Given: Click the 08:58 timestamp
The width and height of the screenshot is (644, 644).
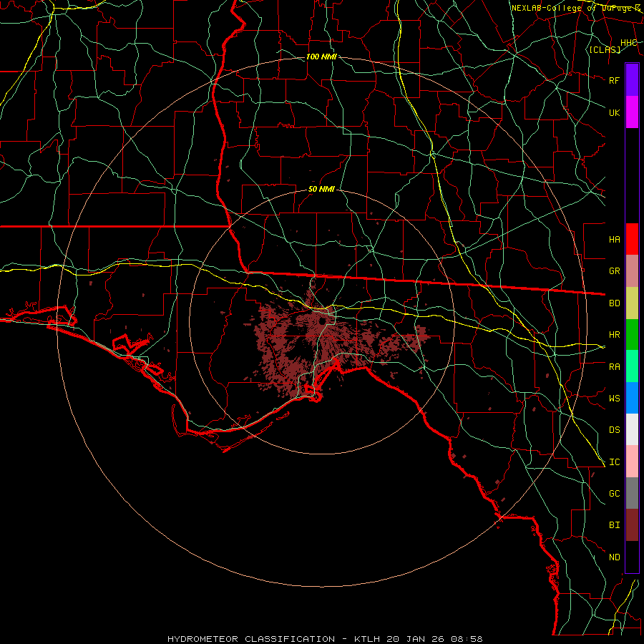Looking at the screenshot, I should click(467, 639).
